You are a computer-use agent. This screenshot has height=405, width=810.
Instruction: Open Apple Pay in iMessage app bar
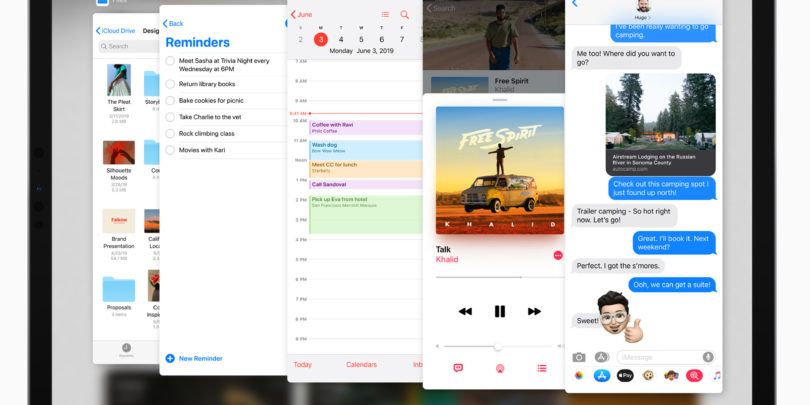(626, 376)
